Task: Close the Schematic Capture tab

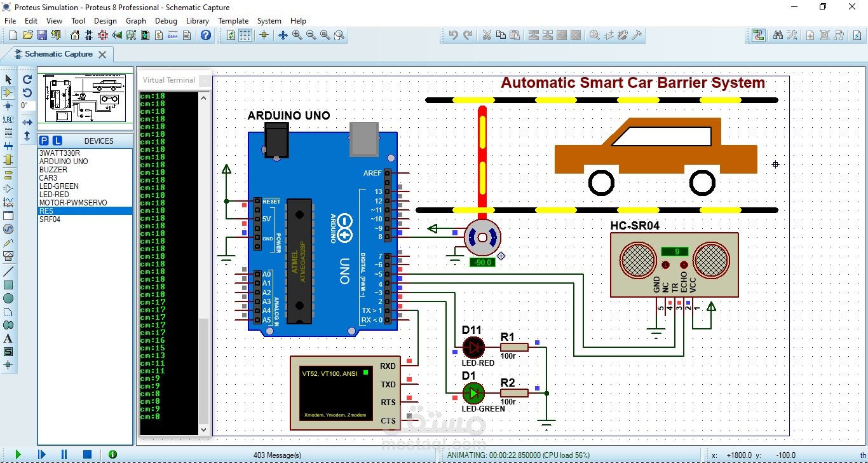Action: 102,55
